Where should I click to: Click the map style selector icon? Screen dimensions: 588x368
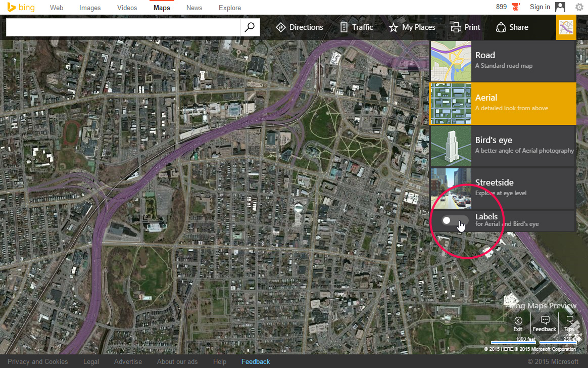click(x=566, y=27)
